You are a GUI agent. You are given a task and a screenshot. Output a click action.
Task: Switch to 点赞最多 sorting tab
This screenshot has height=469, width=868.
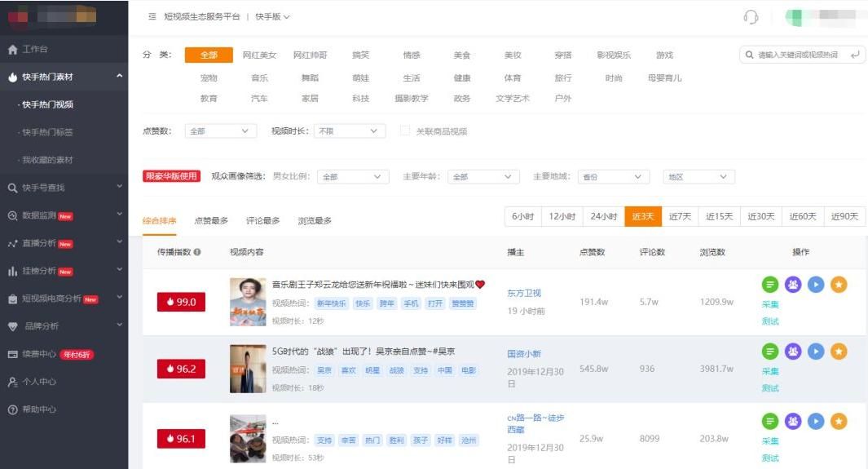coord(211,220)
